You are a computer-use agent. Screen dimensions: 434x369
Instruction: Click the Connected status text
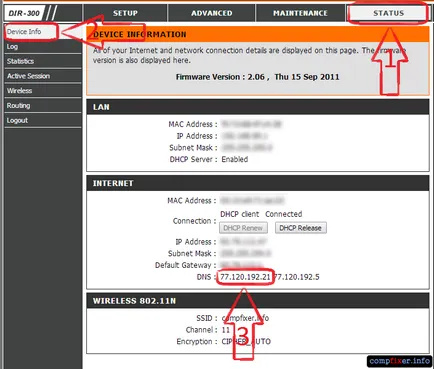(x=284, y=214)
